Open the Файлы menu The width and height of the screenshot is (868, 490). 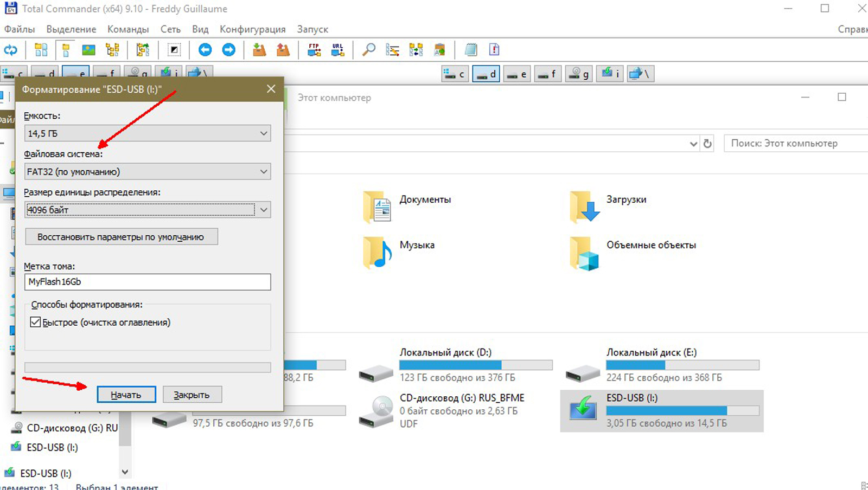20,29
